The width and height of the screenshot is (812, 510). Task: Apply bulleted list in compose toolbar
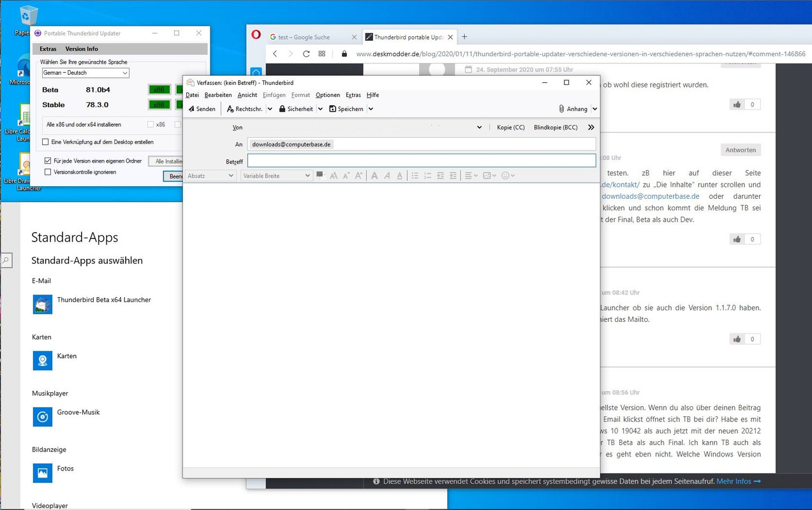pyautogui.click(x=415, y=176)
